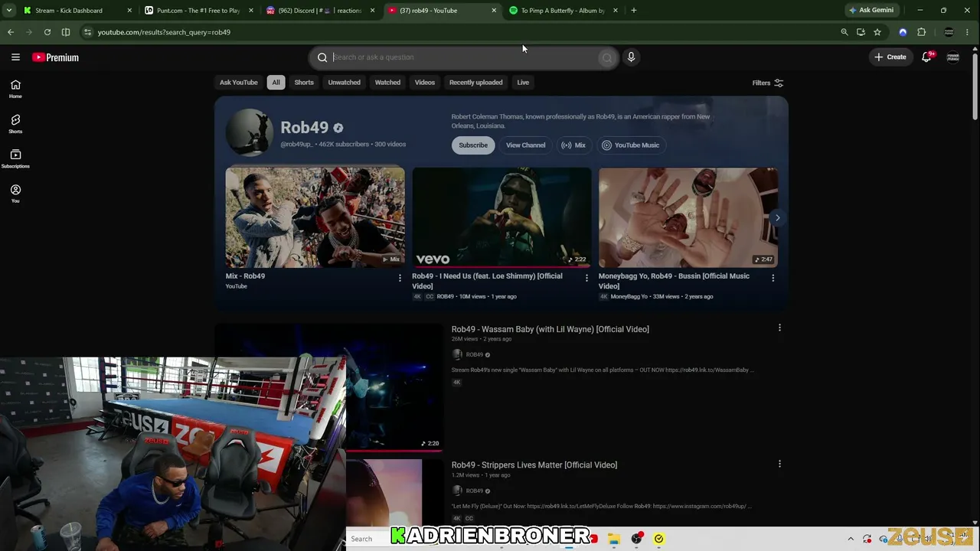
Task: Open the YouTube guide hamburger menu
Action: coord(15,57)
